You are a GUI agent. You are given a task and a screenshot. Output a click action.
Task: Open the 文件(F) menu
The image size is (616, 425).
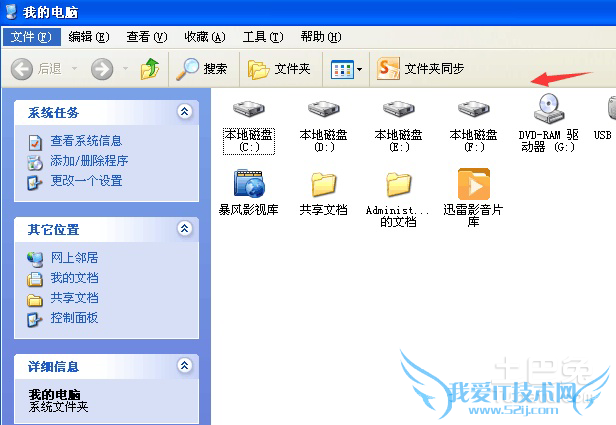click(31, 37)
